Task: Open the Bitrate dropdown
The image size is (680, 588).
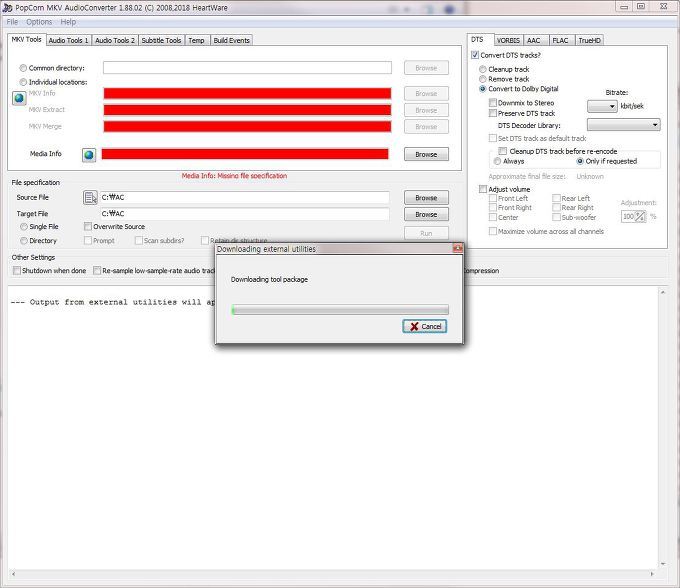Action: pos(602,106)
